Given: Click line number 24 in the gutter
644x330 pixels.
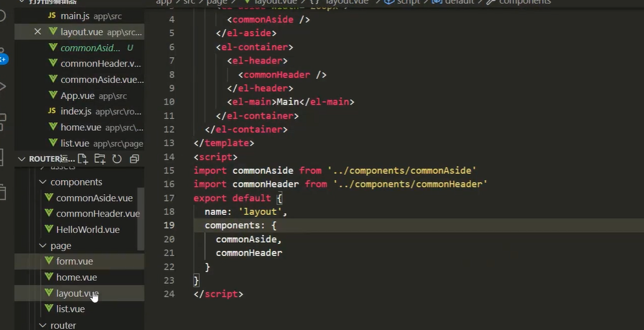Looking at the screenshot, I should 169,294.
